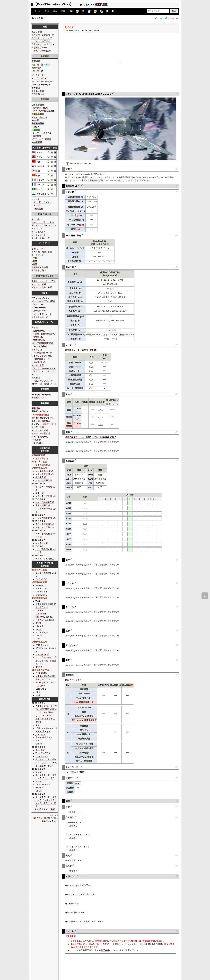The height and width of the screenshot is (980, 210).
Task: Expand the SHOW MUST GO ON section
Action: click(x=67, y=164)
